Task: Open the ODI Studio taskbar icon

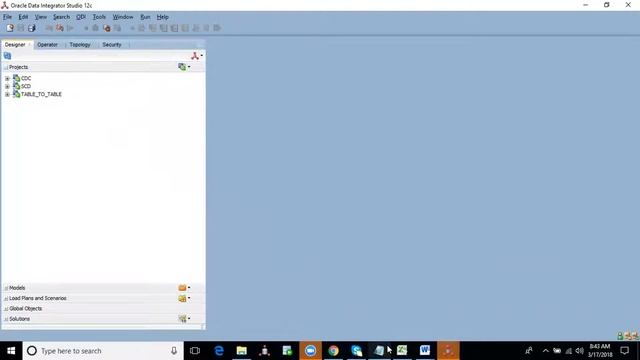Action: tap(448, 351)
